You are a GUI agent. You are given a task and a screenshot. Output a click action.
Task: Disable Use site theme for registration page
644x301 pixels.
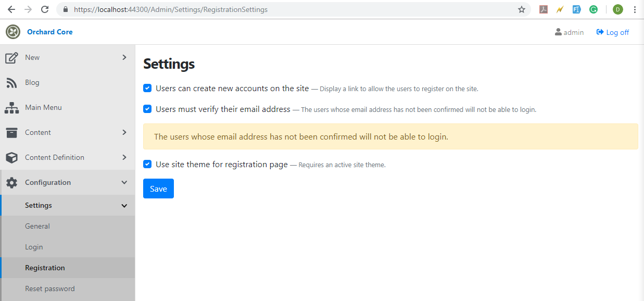coord(147,164)
